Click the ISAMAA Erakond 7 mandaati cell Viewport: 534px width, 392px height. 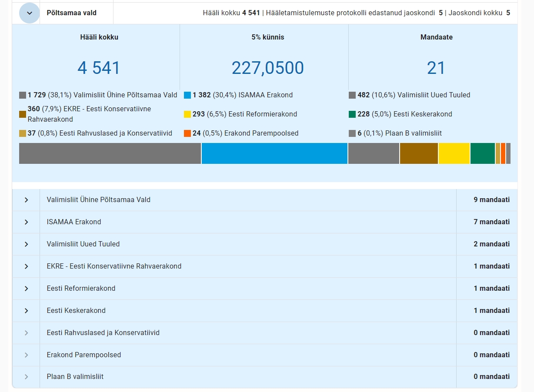point(491,222)
